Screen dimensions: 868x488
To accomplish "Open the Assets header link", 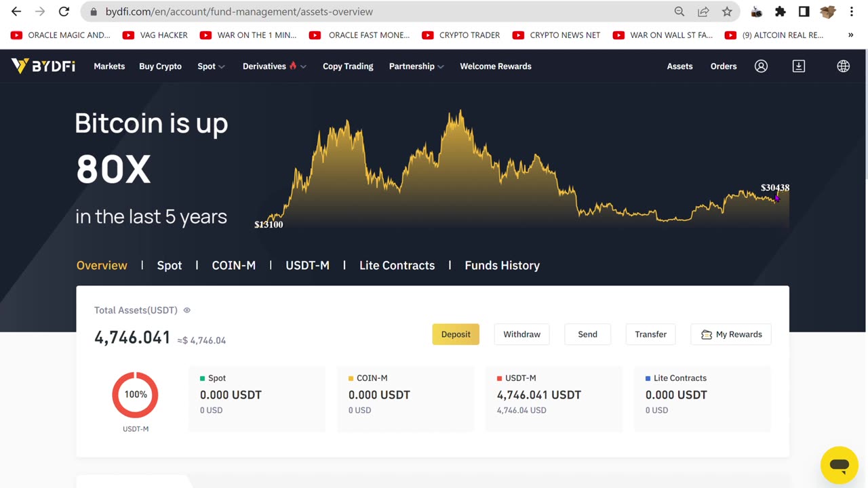I will click(679, 66).
